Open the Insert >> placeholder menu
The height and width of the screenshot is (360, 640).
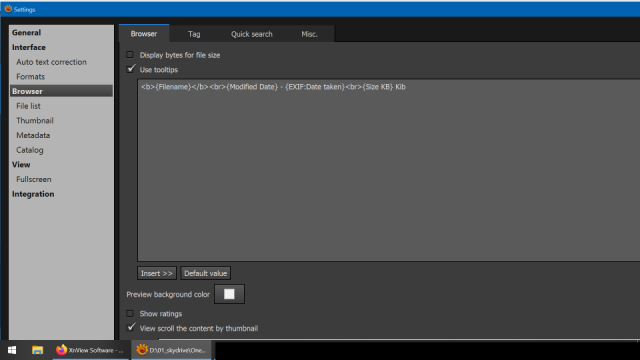[x=157, y=273]
